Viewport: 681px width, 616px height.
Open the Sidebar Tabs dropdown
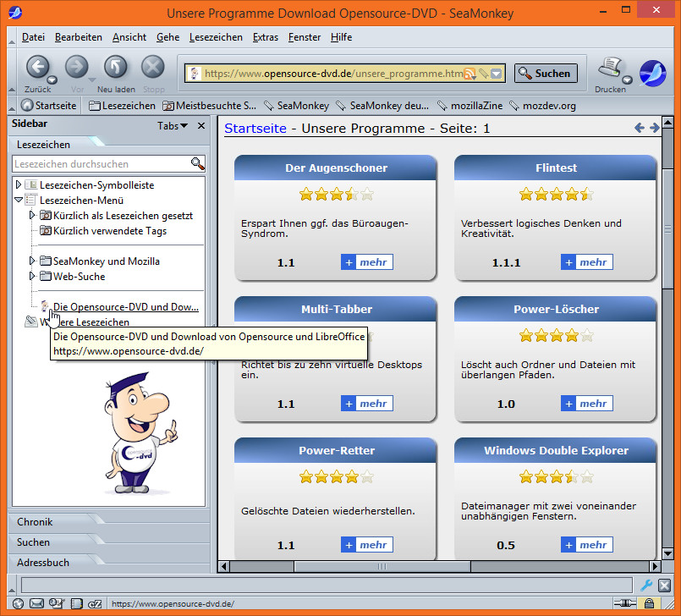click(x=173, y=126)
